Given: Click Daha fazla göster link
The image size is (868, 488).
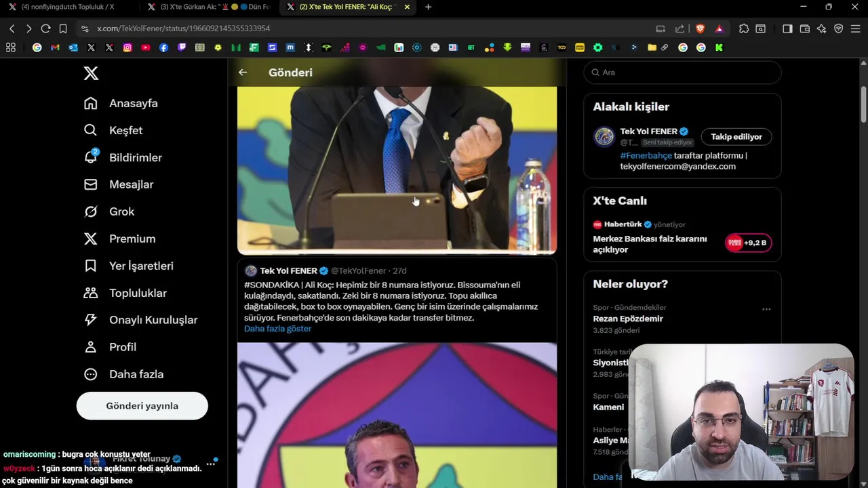Looking at the screenshot, I should [278, 329].
